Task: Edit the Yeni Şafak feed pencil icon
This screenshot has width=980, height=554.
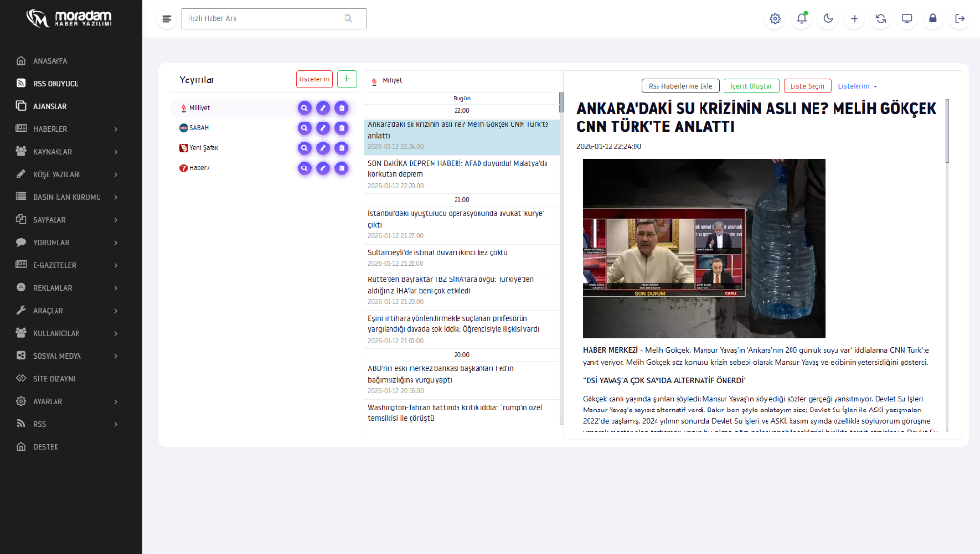Action: coord(323,148)
